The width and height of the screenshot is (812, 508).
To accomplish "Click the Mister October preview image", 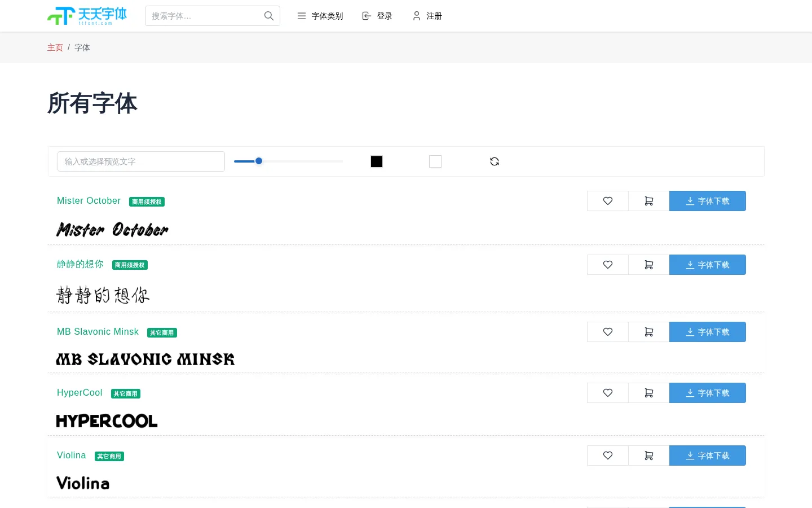I will [x=112, y=230].
